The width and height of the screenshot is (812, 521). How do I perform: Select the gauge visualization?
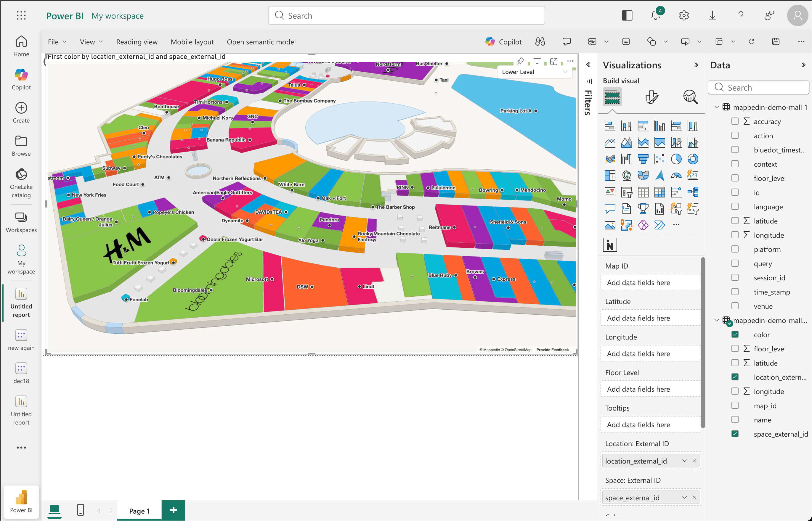point(677,176)
